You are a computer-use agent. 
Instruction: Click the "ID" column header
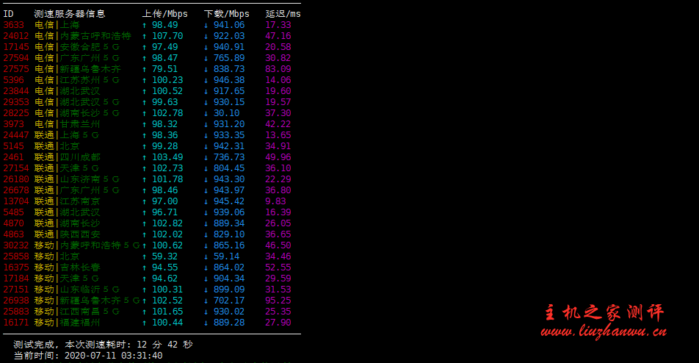tap(8, 14)
